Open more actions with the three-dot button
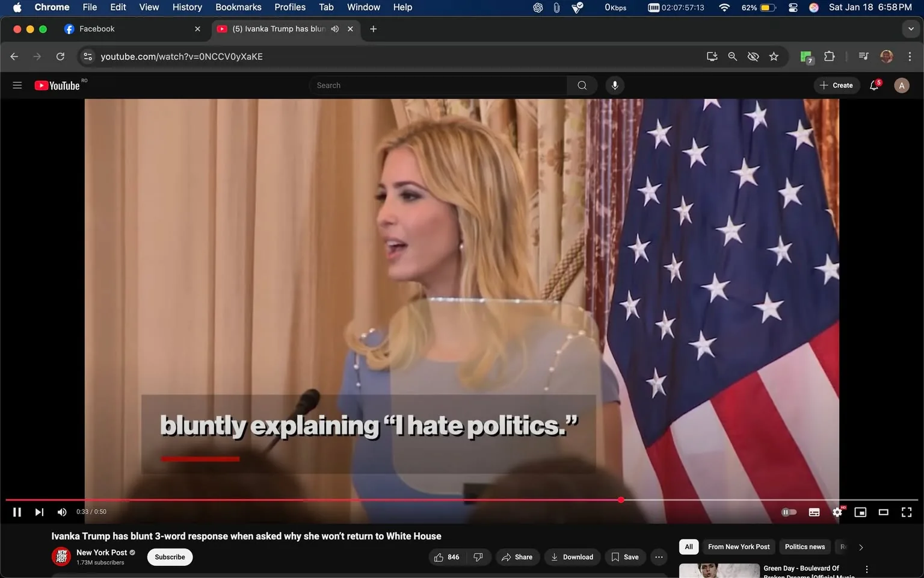Screen dimensions: 924x578 click(658, 557)
